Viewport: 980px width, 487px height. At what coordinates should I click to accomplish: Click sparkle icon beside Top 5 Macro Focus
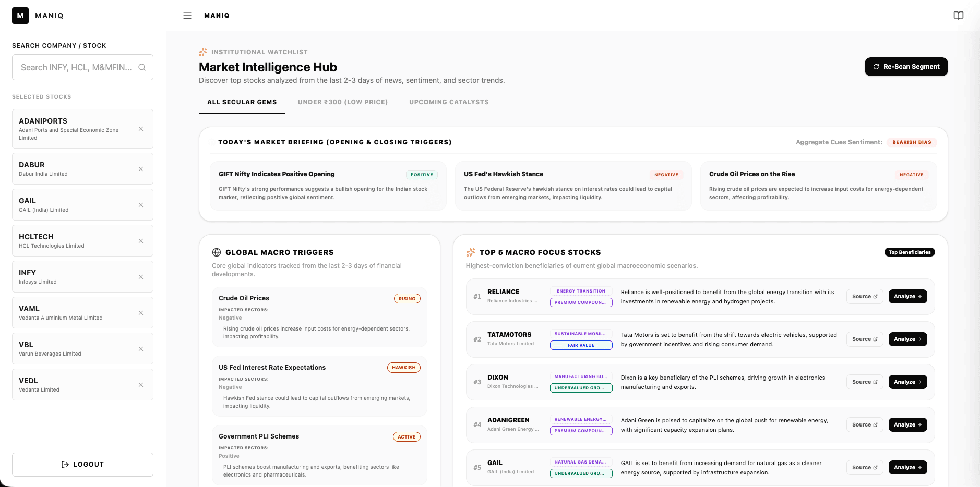coord(471,252)
